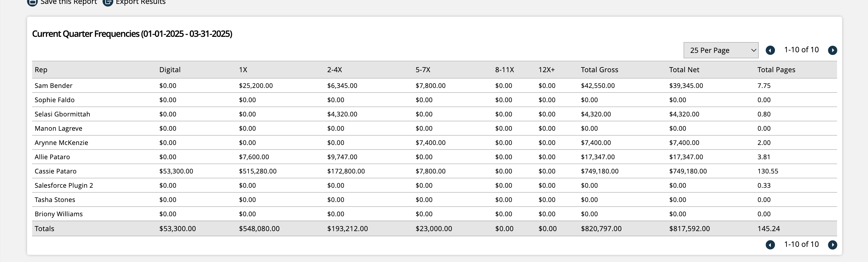Click the 2-4X column header
The height and width of the screenshot is (262, 868).
334,70
